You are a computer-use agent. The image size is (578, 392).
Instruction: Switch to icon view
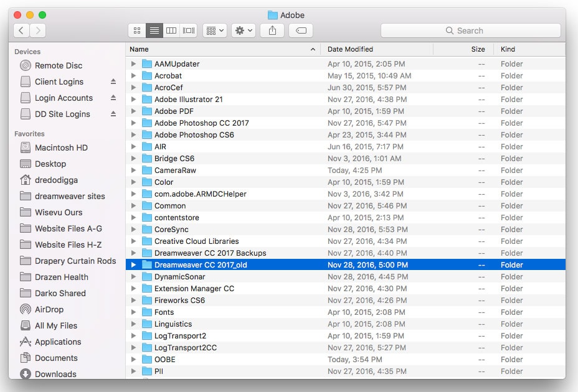point(137,30)
